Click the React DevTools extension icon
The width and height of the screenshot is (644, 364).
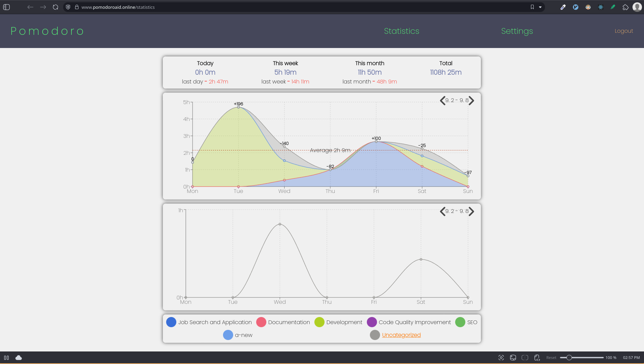pyautogui.click(x=601, y=7)
